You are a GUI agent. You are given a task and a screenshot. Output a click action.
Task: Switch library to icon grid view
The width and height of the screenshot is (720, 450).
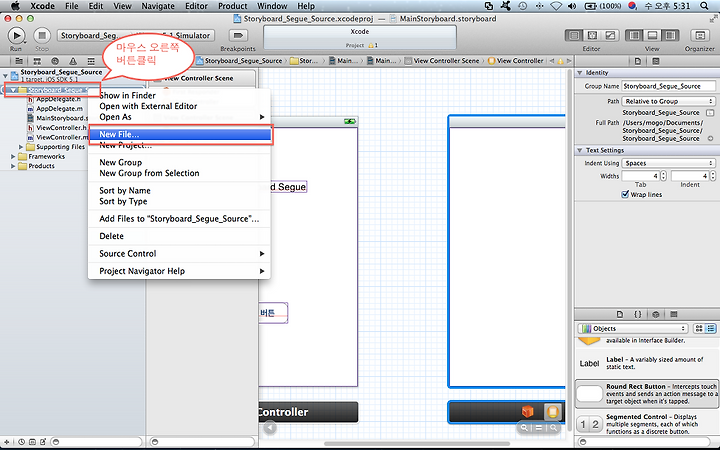click(699, 328)
